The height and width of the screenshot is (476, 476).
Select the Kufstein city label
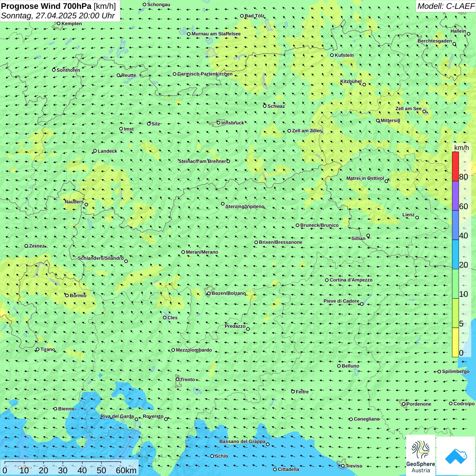[x=344, y=55]
